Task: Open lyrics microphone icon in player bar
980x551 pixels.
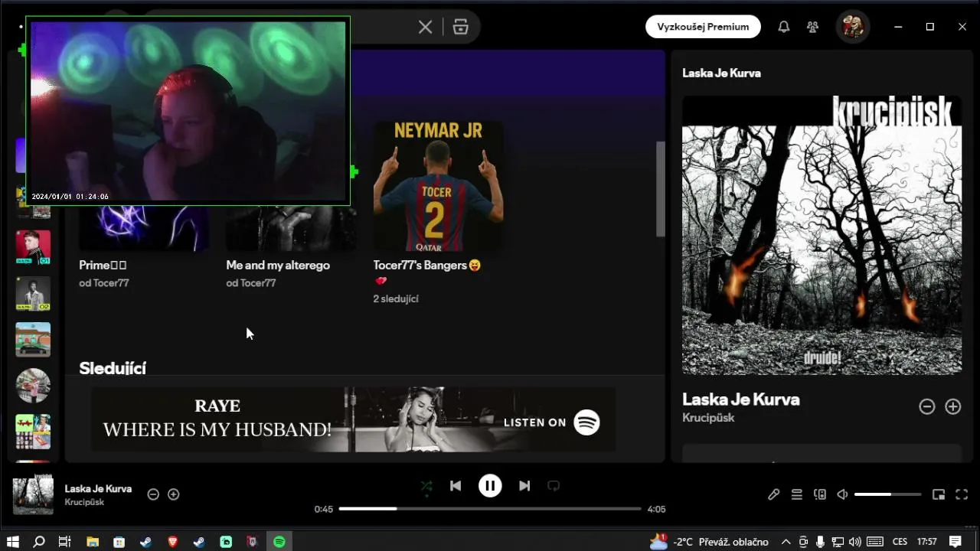Action: 774,494
